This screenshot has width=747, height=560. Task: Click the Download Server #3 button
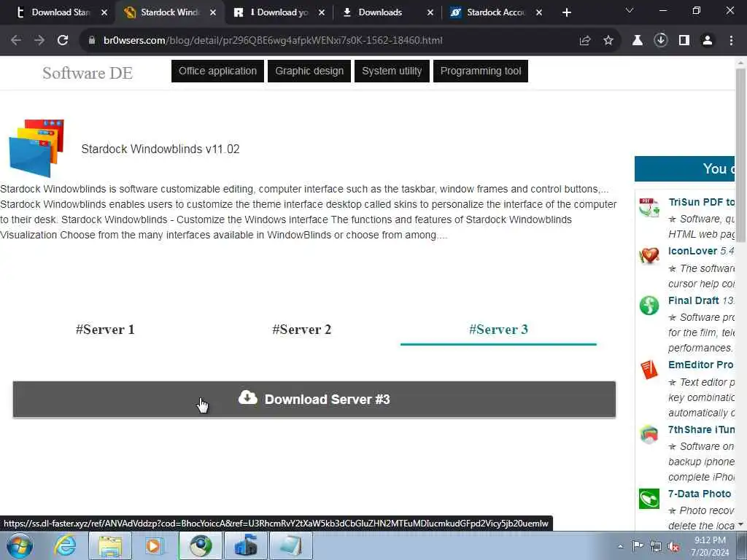tap(314, 399)
